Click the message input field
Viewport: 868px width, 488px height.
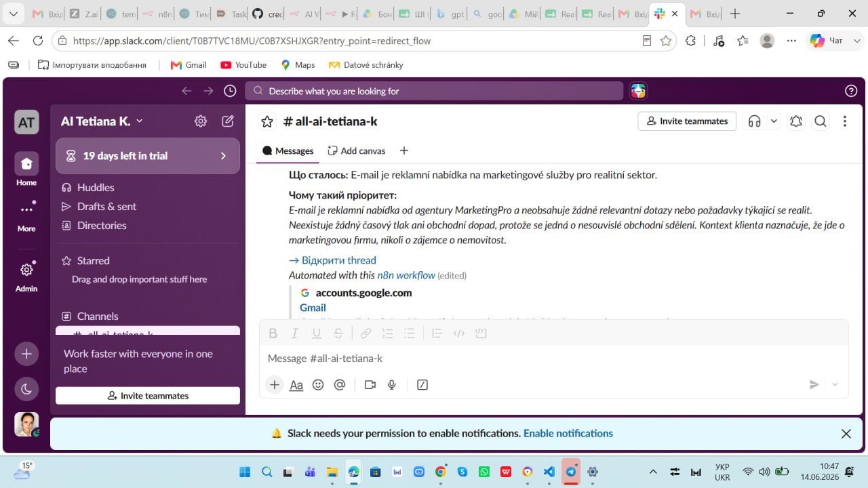tap(553, 358)
